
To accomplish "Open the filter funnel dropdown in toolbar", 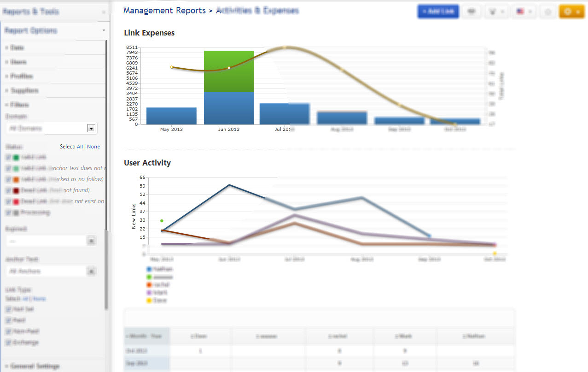I will 497,12.
